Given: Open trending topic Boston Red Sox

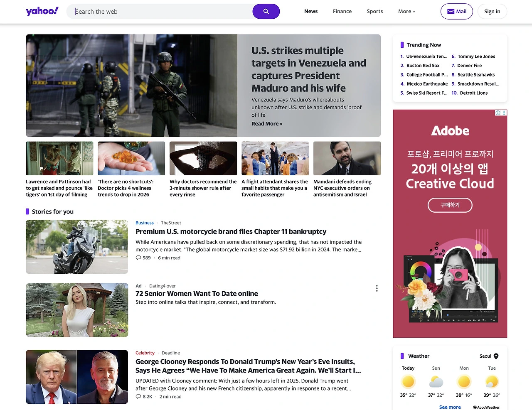Looking at the screenshot, I should (423, 66).
